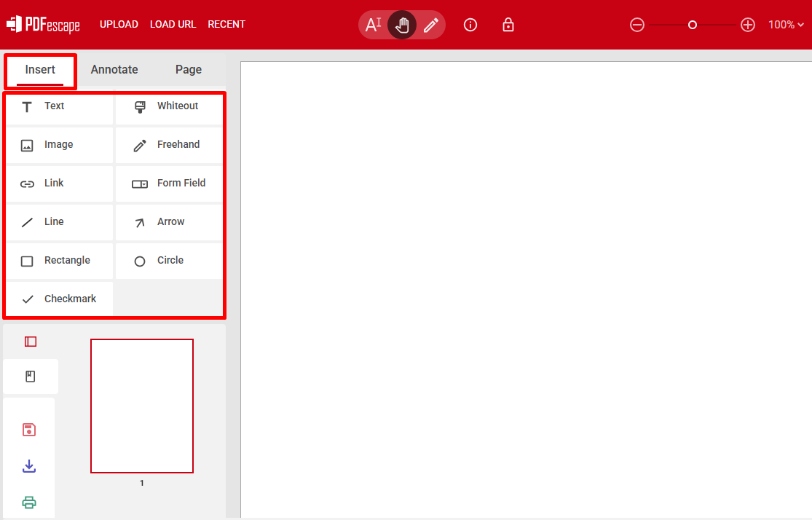812x520 pixels.
Task: Save the document with floppy icon
Action: click(29, 430)
